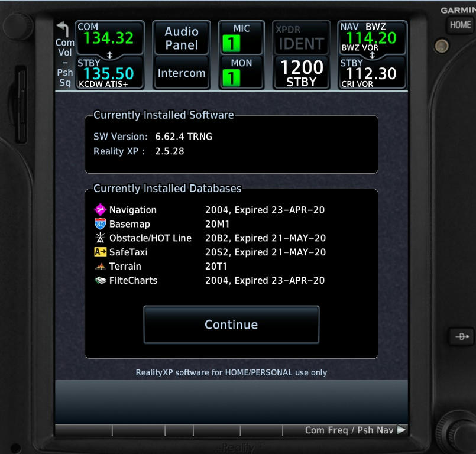The height and width of the screenshot is (454, 476).
Task: Click the Direct-To bezel key
Action: click(x=462, y=336)
